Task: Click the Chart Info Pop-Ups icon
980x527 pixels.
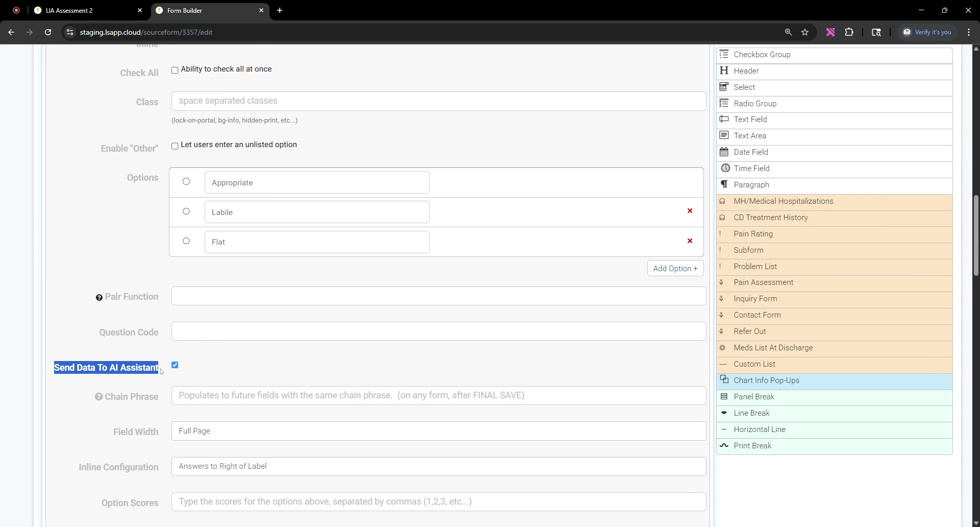Action: [x=724, y=379]
